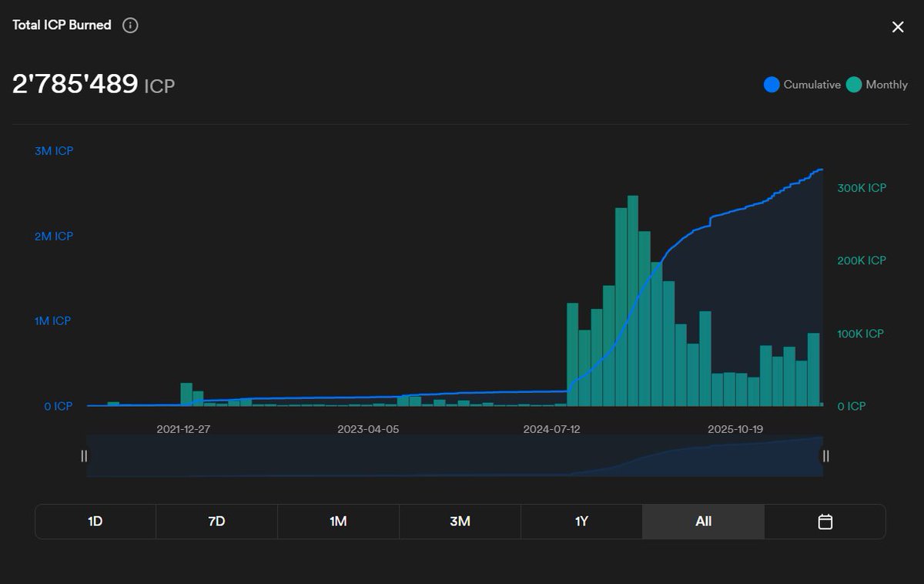The image size is (924, 584).
Task: Switch to the 1M time range
Action: tap(338, 522)
